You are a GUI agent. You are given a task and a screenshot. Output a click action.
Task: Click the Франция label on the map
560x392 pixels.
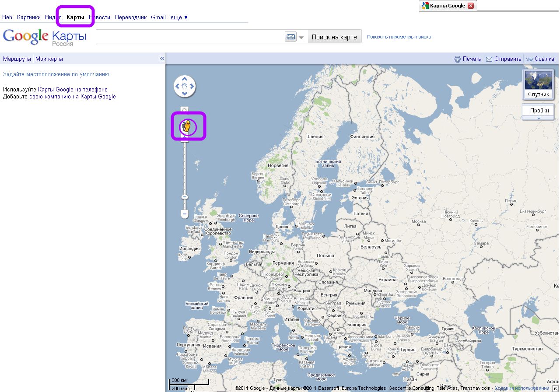(244, 297)
